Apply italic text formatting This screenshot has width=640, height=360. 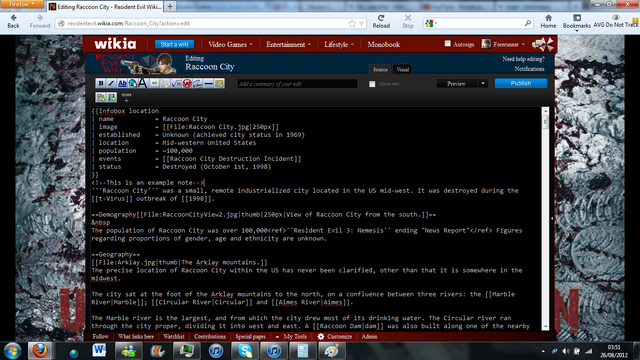tap(111, 83)
